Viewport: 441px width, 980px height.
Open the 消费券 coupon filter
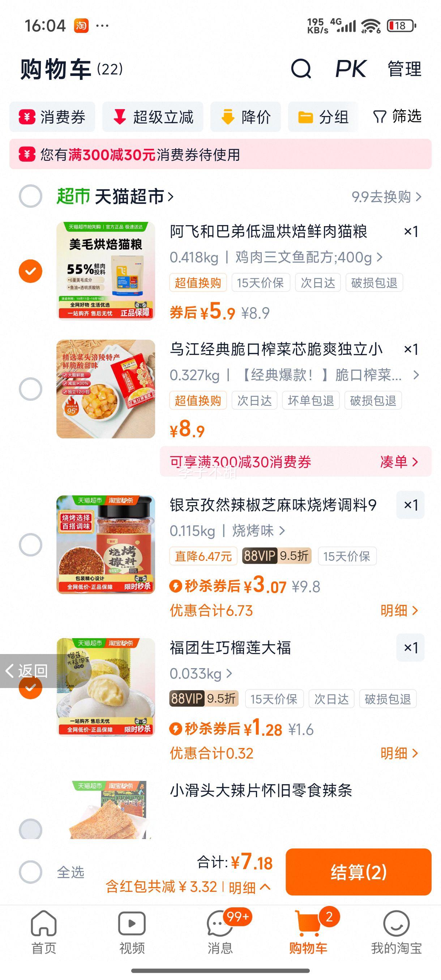52,117
